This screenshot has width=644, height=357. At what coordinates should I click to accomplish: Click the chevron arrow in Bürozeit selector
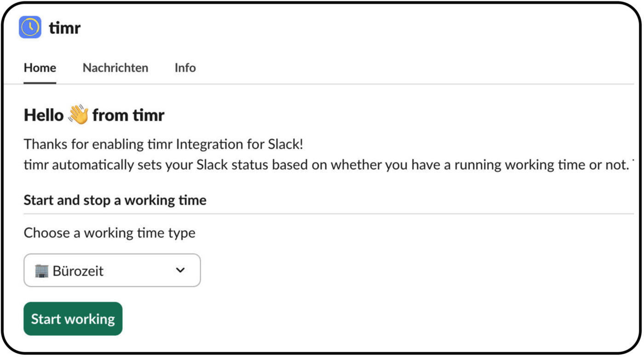pyautogui.click(x=180, y=271)
